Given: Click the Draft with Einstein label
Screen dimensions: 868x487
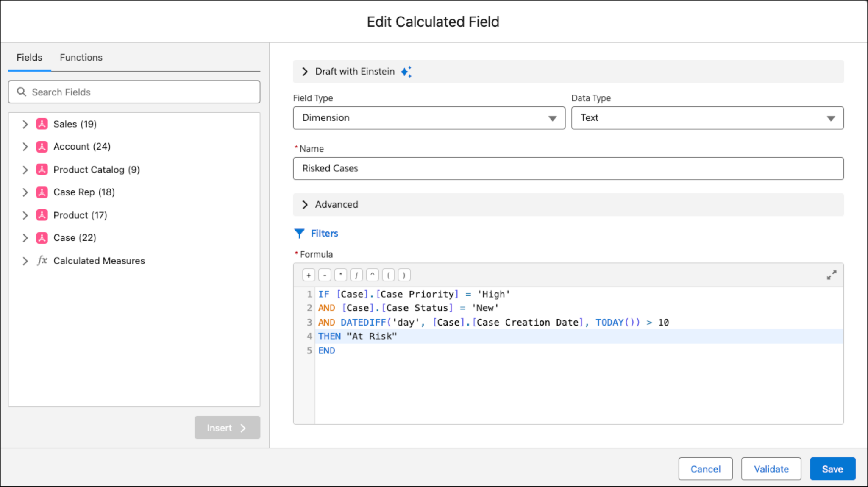Looking at the screenshot, I should coord(355,71).
